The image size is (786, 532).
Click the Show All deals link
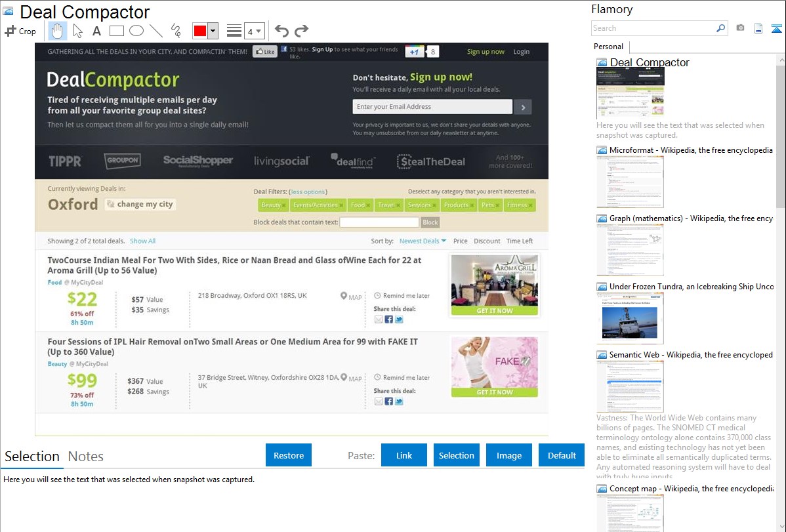(143, 241)
